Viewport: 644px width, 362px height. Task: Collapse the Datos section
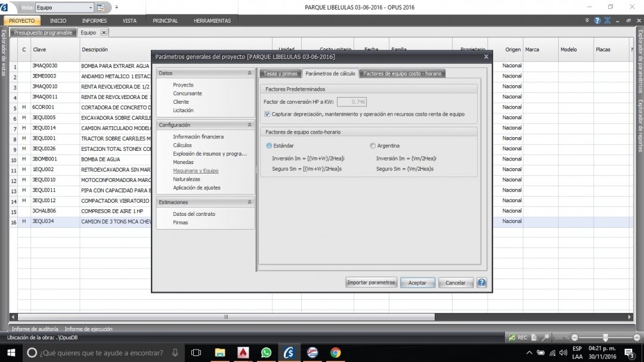coord(249,73)
